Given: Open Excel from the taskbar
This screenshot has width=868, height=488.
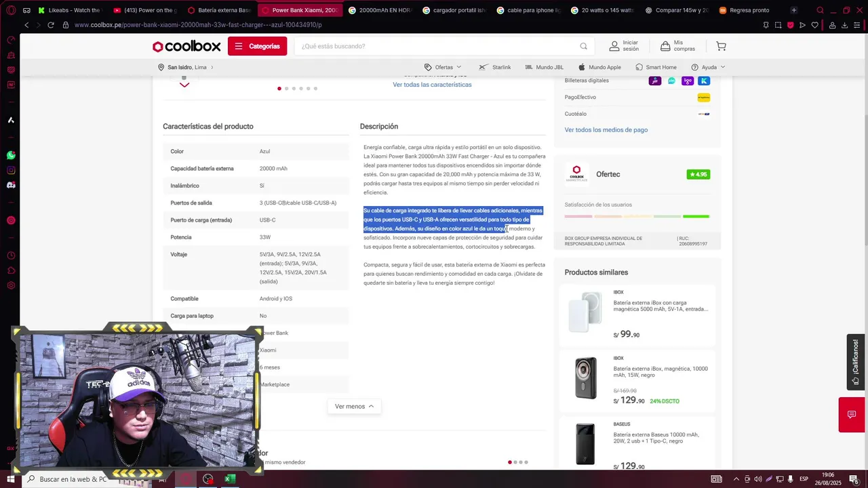Looking at the screenshot, I should click(x=230, y=479).
